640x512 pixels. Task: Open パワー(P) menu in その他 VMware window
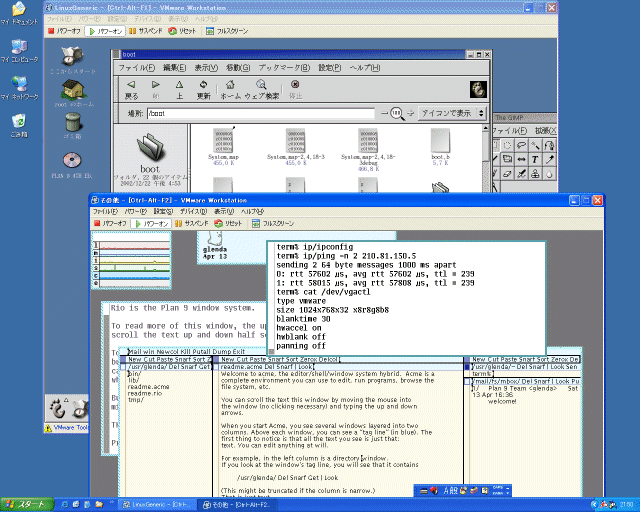(135, 211)
